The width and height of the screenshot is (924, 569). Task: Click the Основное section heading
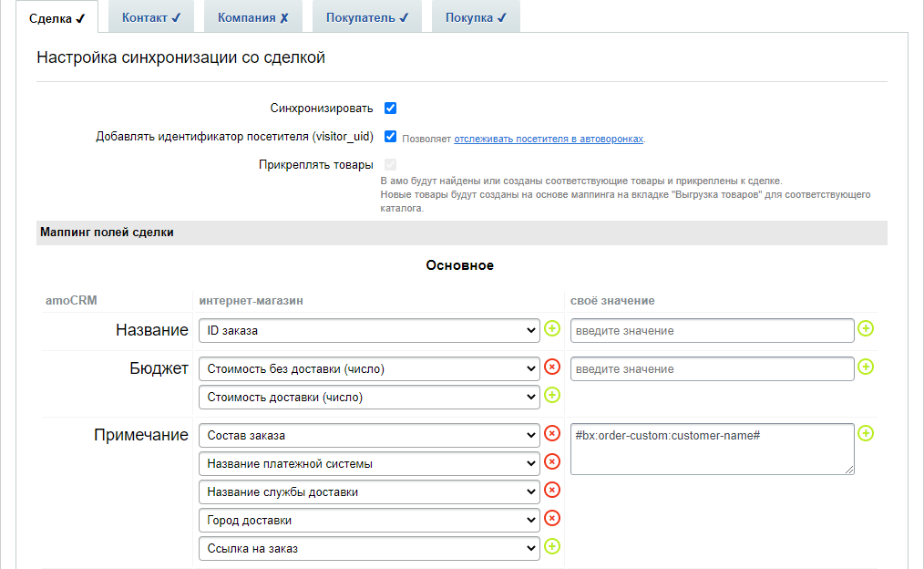(x=459, y=265)
